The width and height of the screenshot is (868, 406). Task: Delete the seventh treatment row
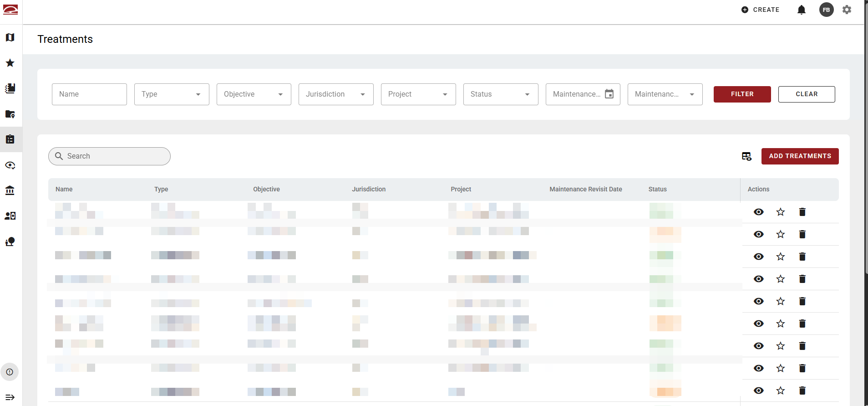coord(802,346)
